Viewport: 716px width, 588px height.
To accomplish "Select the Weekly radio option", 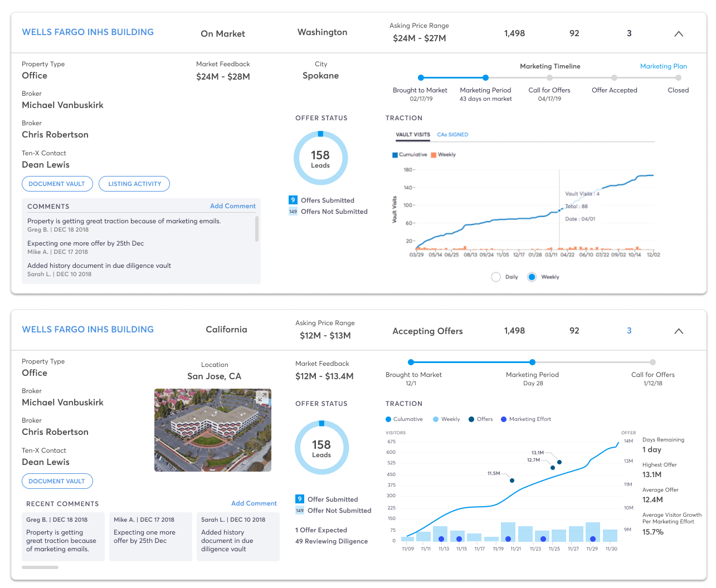I will click(x=532, y=277).
